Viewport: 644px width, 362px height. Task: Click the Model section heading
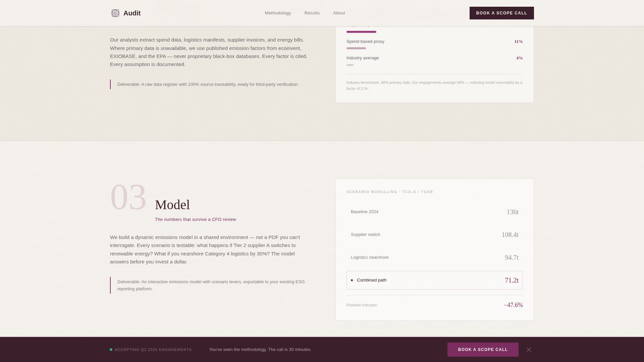172,205
